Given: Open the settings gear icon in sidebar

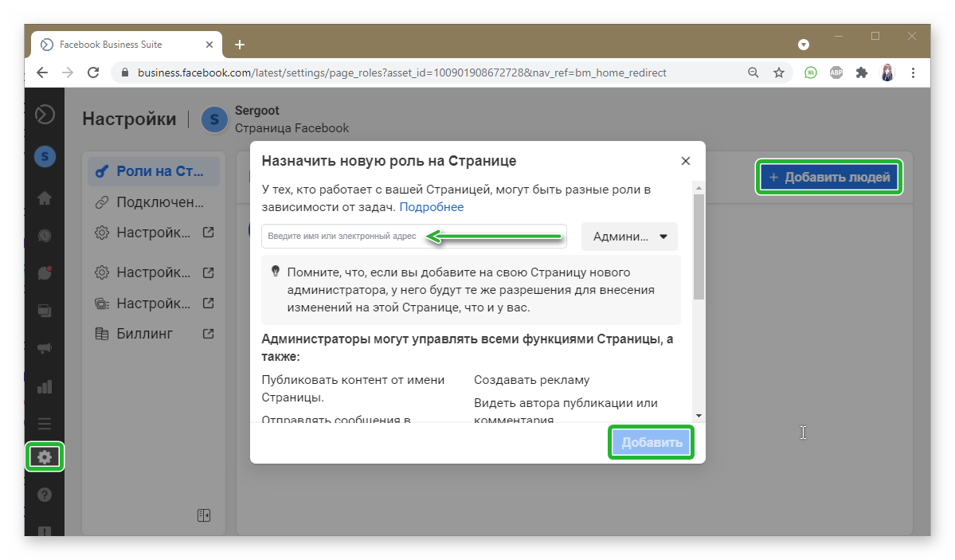Looking at the screenshot, I should 45,457.
